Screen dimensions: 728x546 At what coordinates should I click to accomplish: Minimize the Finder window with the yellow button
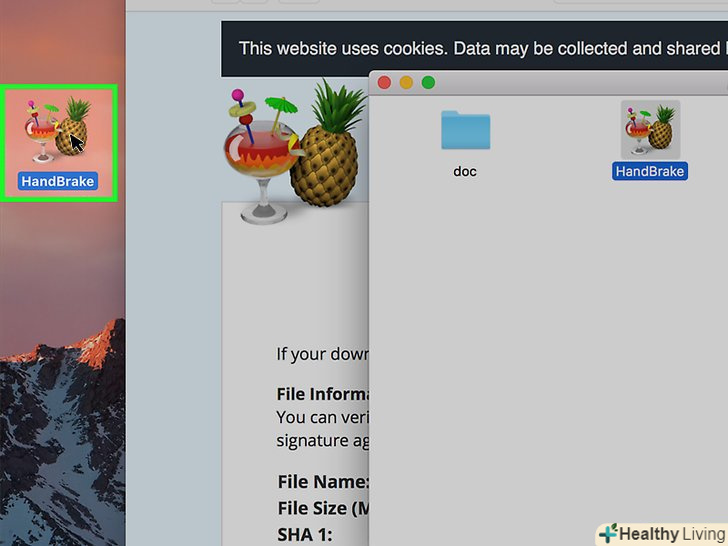pyautogui.click(x=406, y=83)
